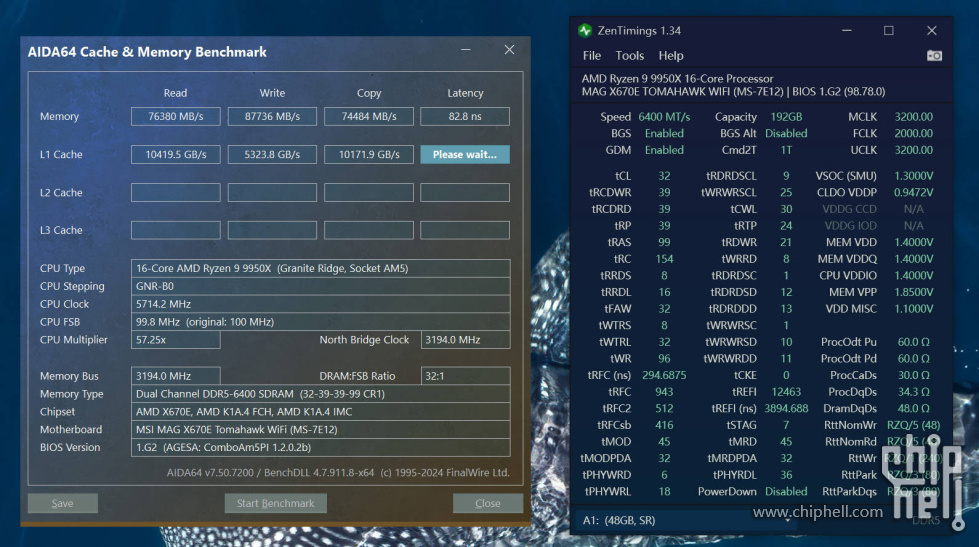
Task: Click the Please wait... latency cell
Action: click(465, 154)
